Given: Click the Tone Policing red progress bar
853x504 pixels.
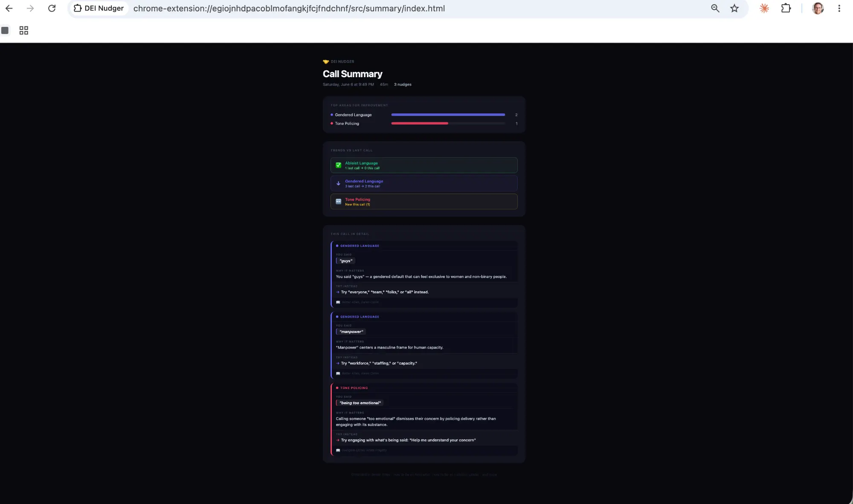Looking at the screenshot, I should click(420, 124).
